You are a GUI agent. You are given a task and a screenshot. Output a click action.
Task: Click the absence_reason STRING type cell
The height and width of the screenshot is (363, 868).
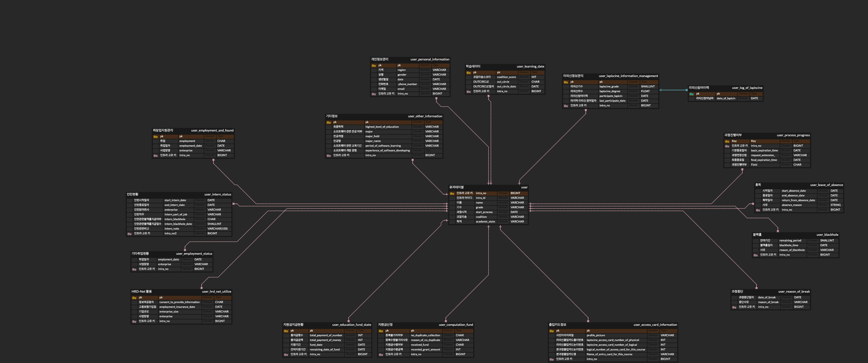tap(835, 205)
